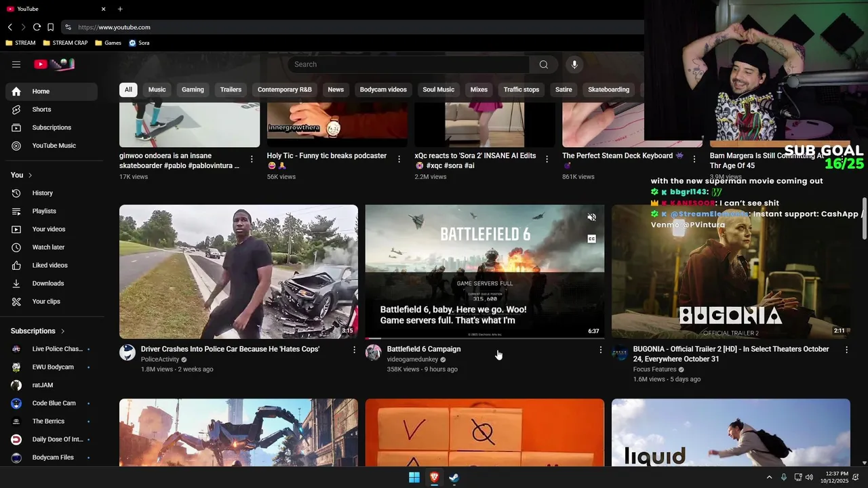Expand the You section chevron
The width and height of the screenshot is (868, 488).
[30, 175]
